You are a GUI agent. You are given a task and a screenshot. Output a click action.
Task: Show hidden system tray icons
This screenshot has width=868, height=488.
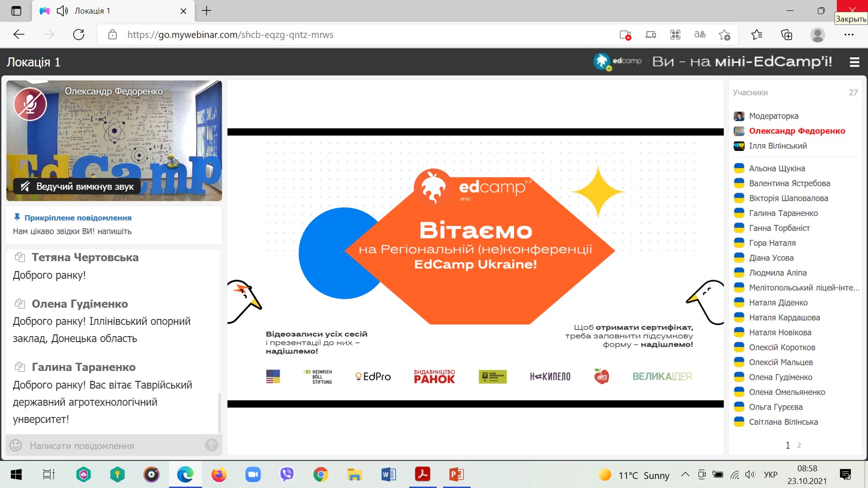[685, 474]
